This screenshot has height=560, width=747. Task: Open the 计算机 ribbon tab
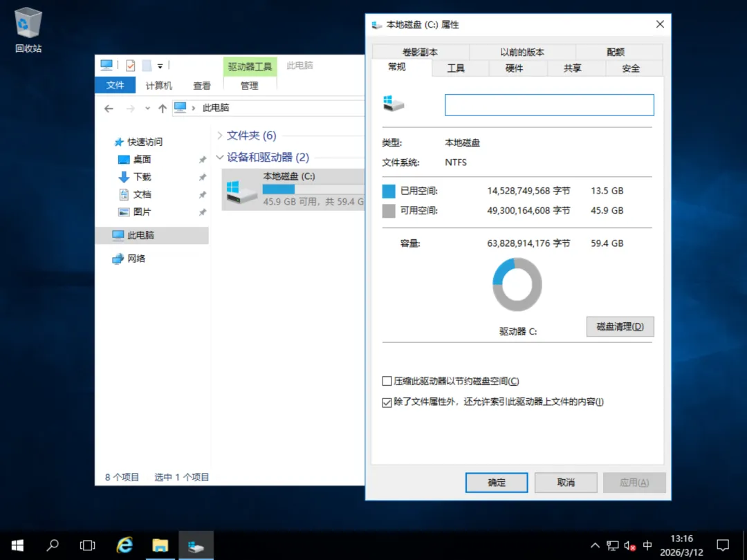[158, 86]
